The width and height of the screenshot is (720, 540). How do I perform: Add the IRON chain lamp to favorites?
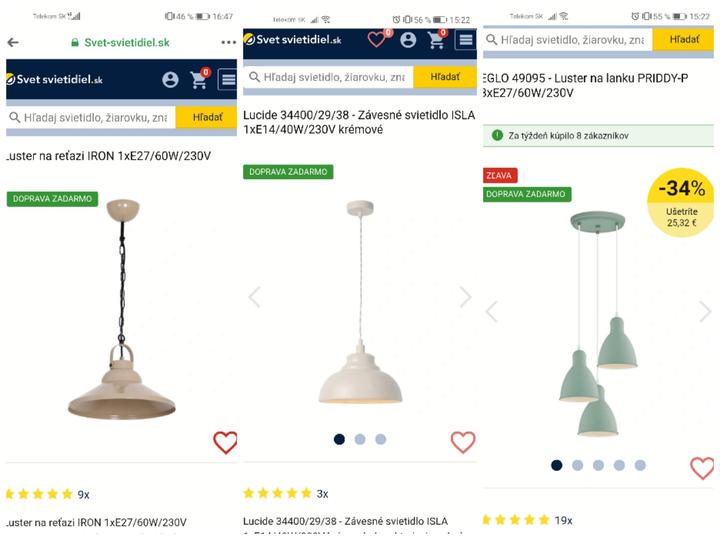[225, 442]
